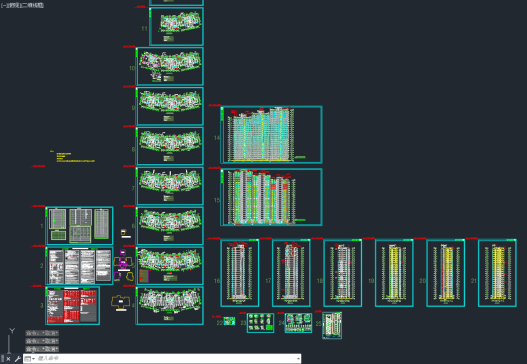Click sheet number label 17
Image resolution: width=527 pixels, height=364 pixels.
coord(268,281)
